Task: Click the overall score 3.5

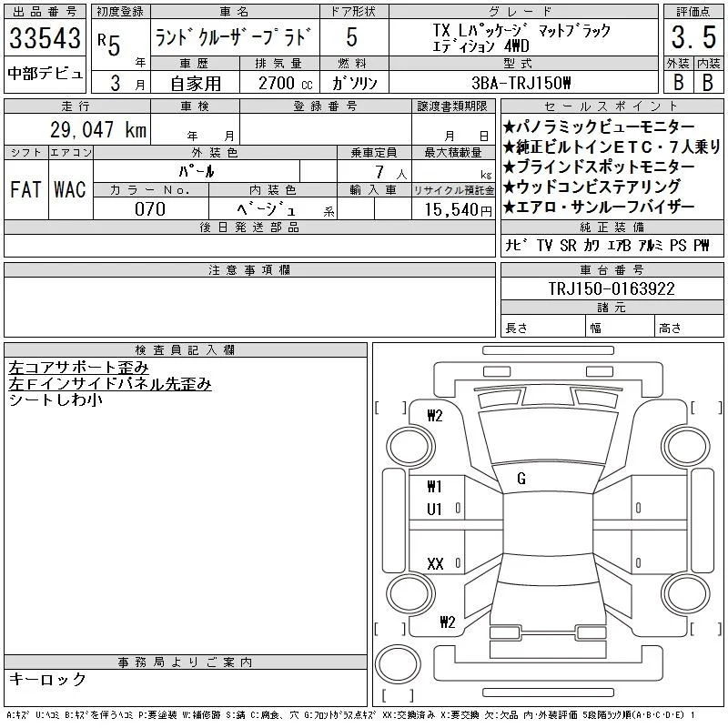Action: [x=693, y=37]
